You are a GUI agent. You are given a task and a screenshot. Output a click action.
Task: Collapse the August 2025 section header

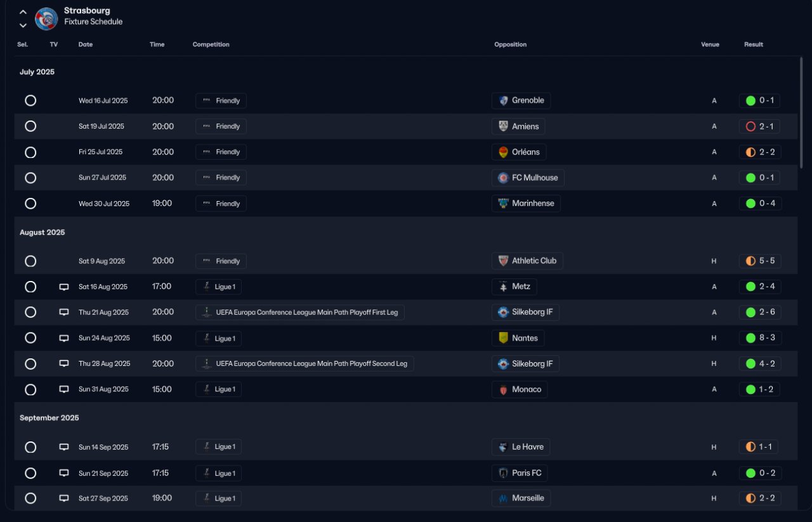point(43,232)
